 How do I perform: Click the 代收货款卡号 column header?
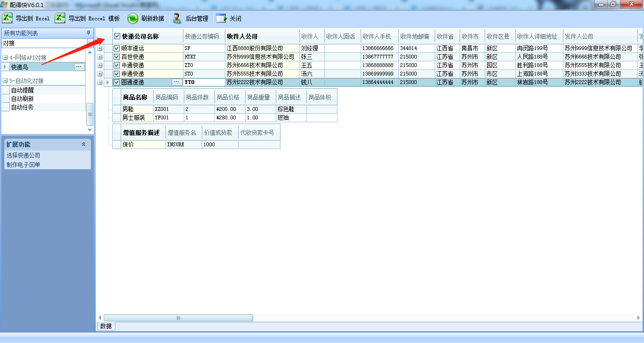(259, 133)
